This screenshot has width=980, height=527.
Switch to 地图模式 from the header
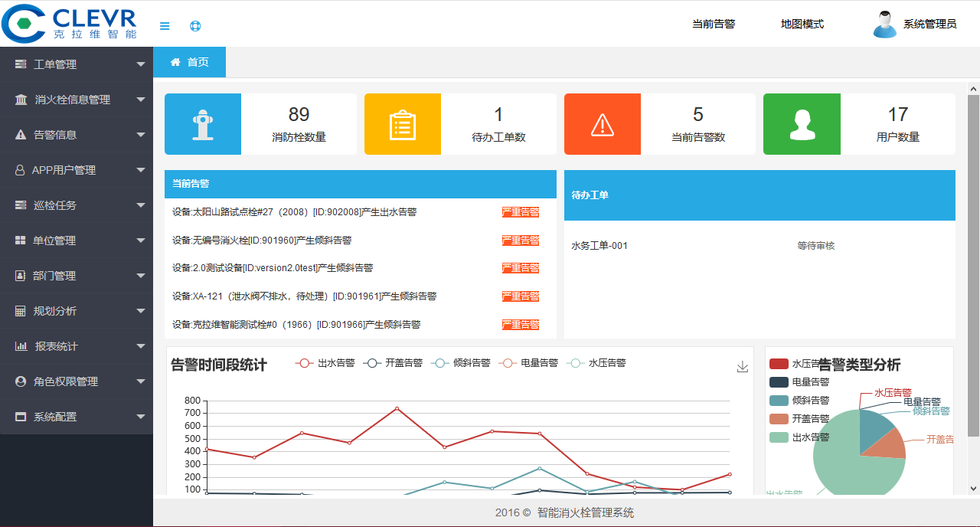tap(802, 24)
